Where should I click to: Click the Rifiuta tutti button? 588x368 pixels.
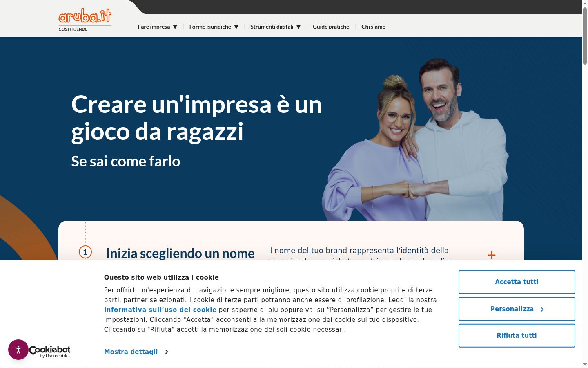(517, 336)
